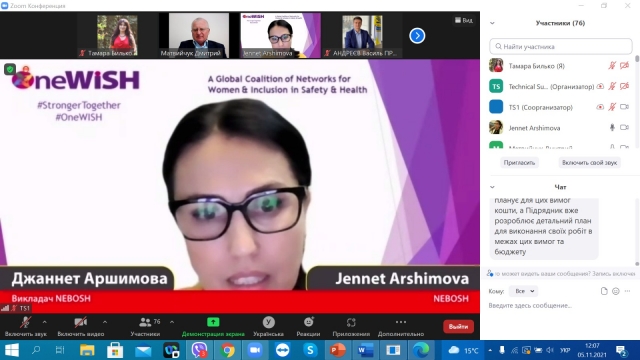The image size is (640, 360).
Task: Start Демонстрация экрана screen share
Action: pyautogui.click(x=213, y=327)
